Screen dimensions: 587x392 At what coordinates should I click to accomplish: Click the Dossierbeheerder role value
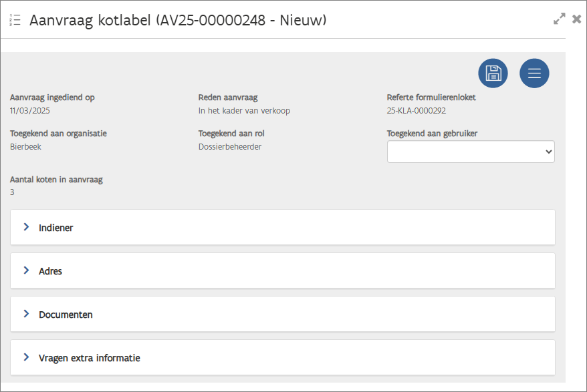tap(230, 147)
